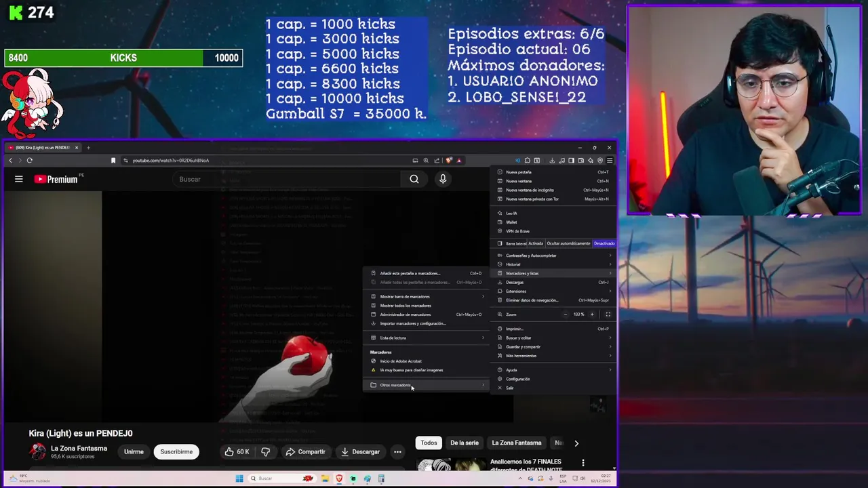Click the voice search microphone icon
The height and width of the screenshot is (488, 868).
[x=443, y=179]
